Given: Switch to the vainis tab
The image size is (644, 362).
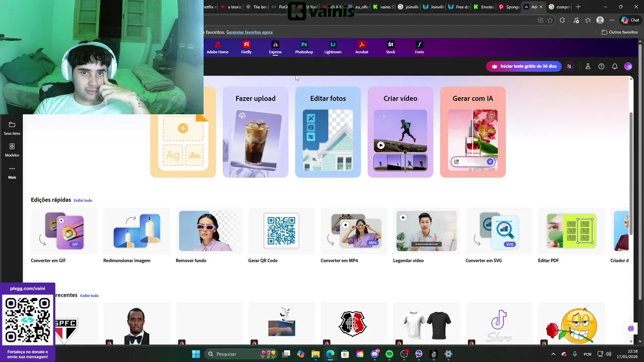Looking at the screenshot, I should [x=383, y=7].
